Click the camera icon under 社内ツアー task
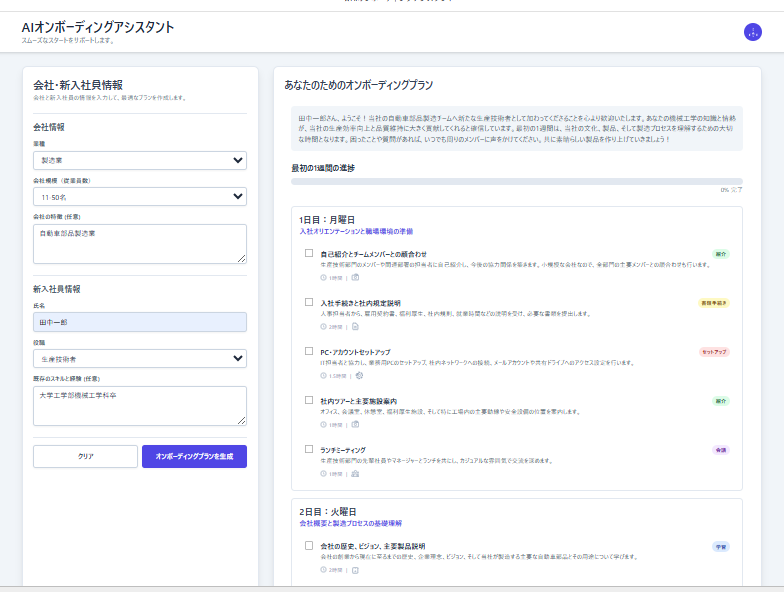The image size is (784, 592). point(355,425)
